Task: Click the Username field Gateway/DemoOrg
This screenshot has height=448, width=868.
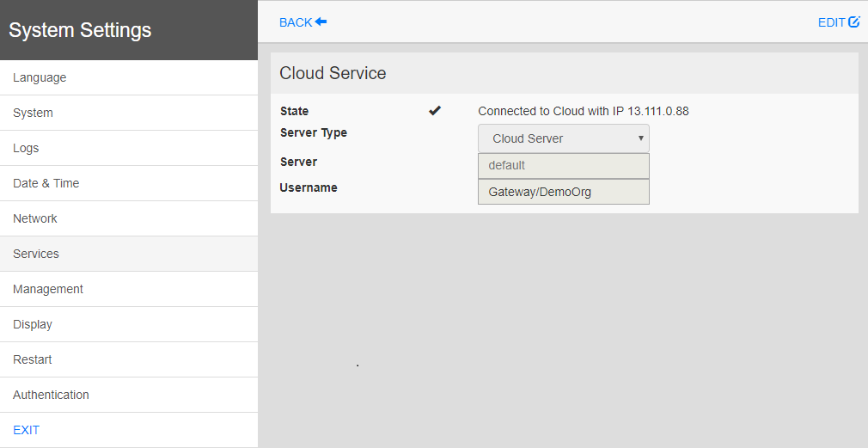Action: tap(564, 192)
